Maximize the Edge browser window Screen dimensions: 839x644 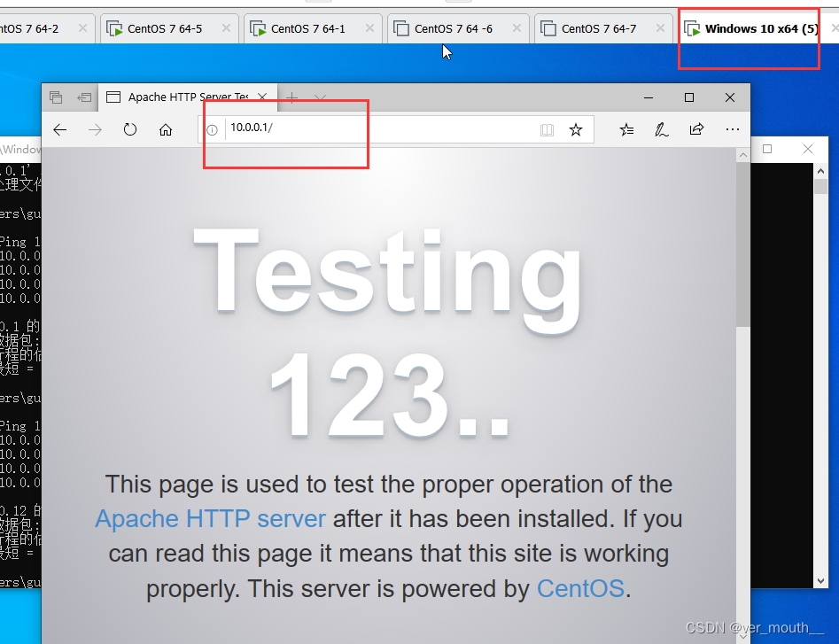click(689, 97)
